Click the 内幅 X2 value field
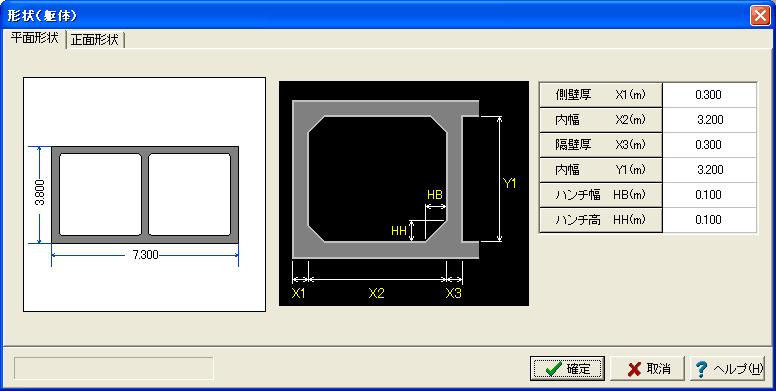The width and height of the screenshot is (776, 391). (709, 120)
